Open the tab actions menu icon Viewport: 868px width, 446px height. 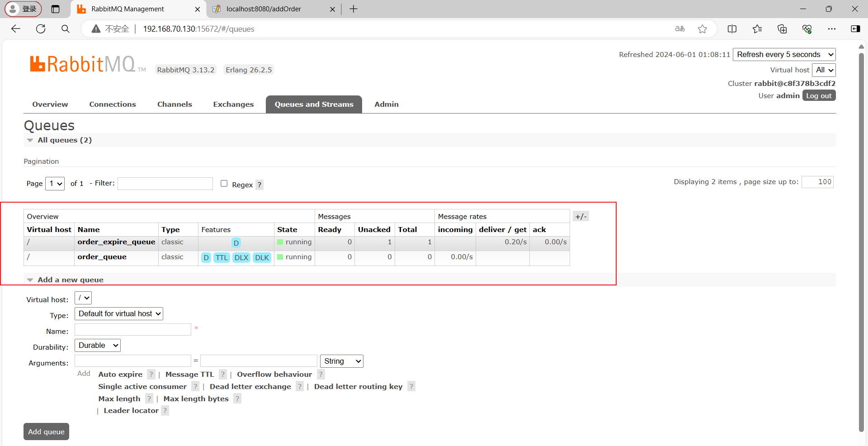(56, 9)
